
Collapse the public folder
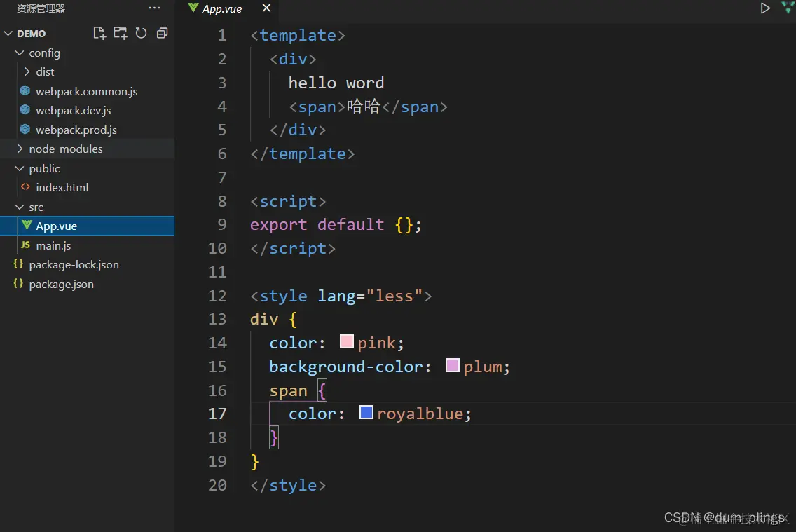coord(20,168)
